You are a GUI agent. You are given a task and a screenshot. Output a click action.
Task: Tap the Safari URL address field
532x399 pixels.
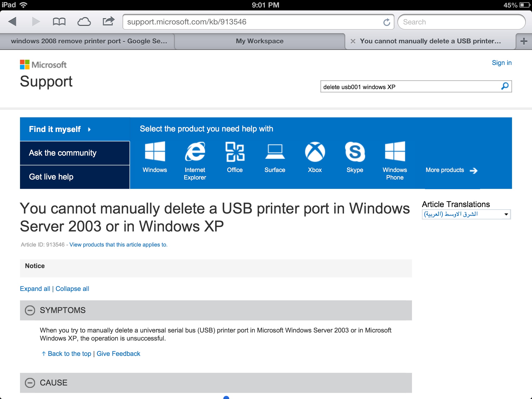pos(258,22)
